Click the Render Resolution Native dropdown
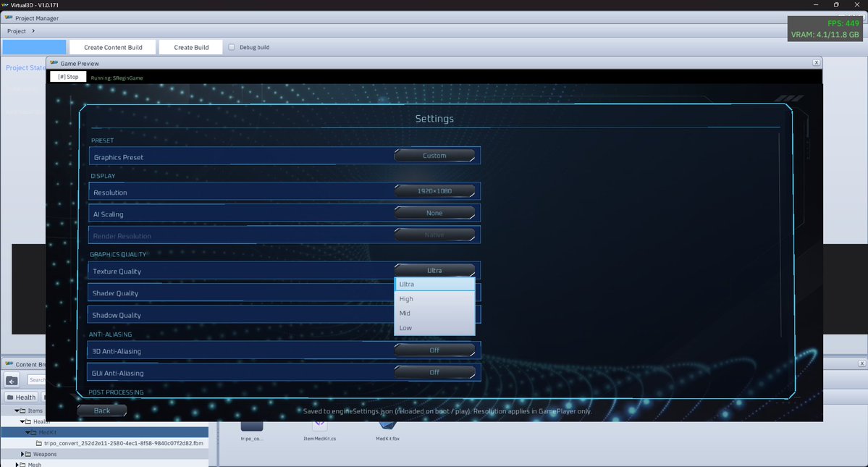Image resolution: width=868 pixels, height=467 pixels. [x=434, y=235]
